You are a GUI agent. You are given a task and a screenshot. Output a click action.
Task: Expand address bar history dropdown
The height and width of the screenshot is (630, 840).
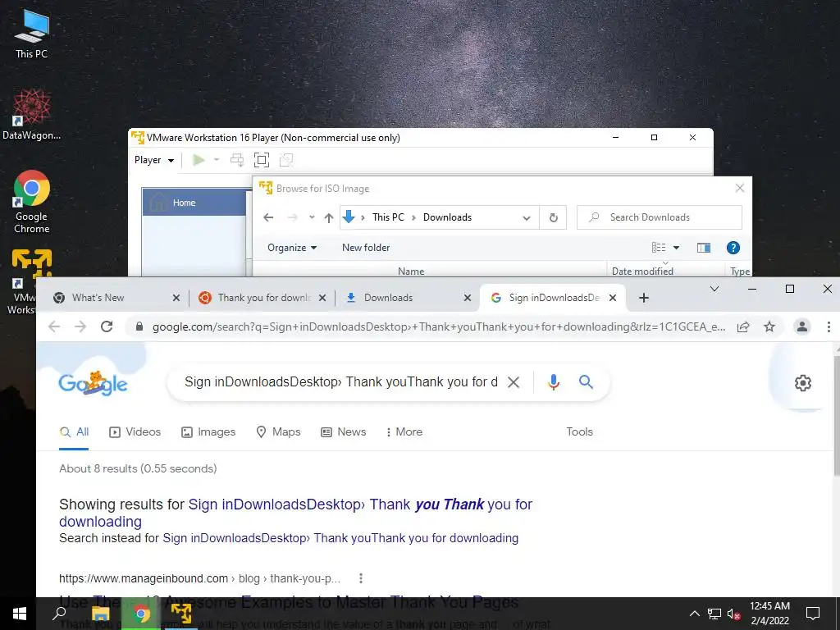pyautogui.click(x=527, y=218)
